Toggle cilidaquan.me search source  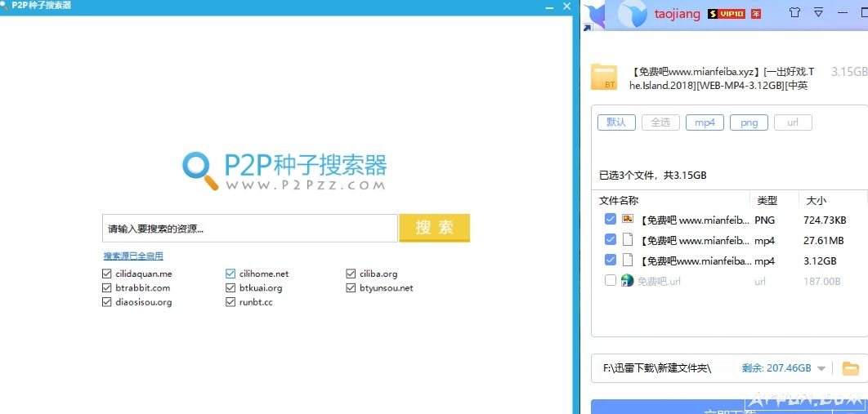pyautogui.click(x=107, y=274)
